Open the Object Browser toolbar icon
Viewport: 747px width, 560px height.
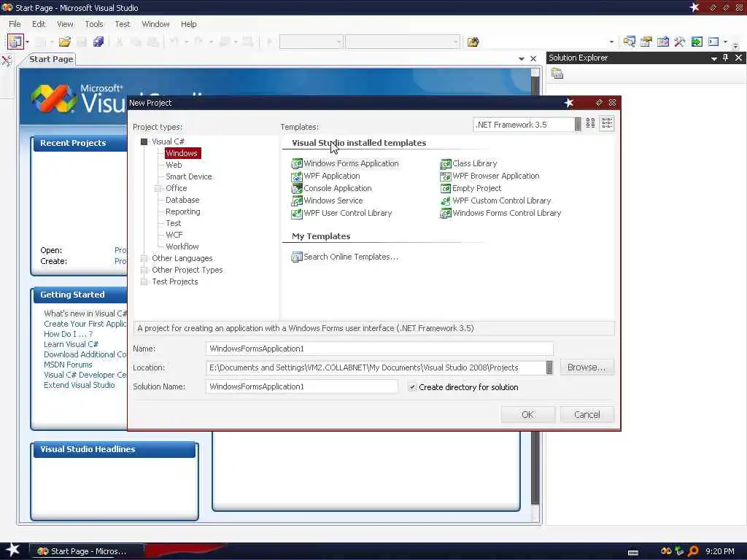(662, 42)
